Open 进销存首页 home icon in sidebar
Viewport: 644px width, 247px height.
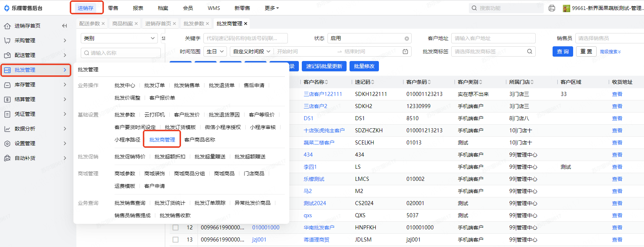7,26
